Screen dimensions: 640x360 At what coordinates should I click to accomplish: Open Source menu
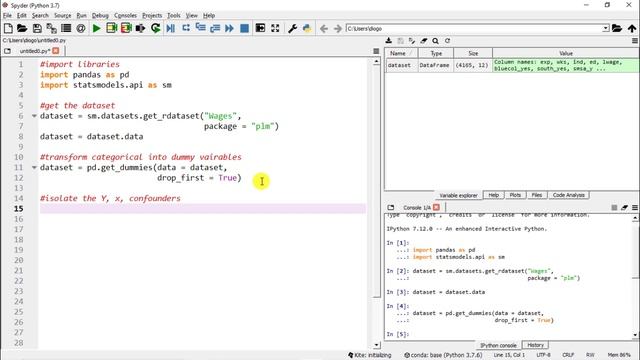(x=63, y=16)
